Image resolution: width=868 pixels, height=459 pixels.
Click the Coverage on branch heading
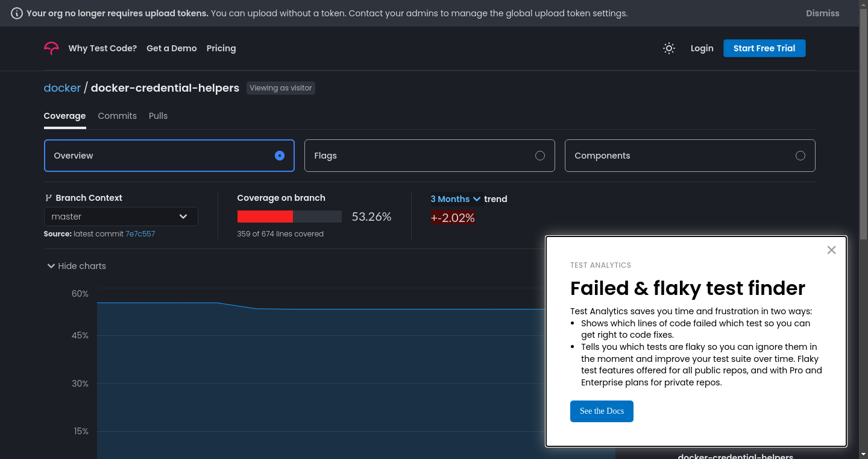(281, 198)
